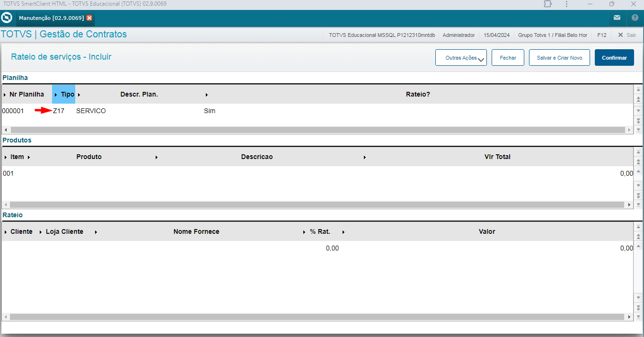Select product item 001 cell
The width and height of the screenshot is (644, 337).
(8, 173)
